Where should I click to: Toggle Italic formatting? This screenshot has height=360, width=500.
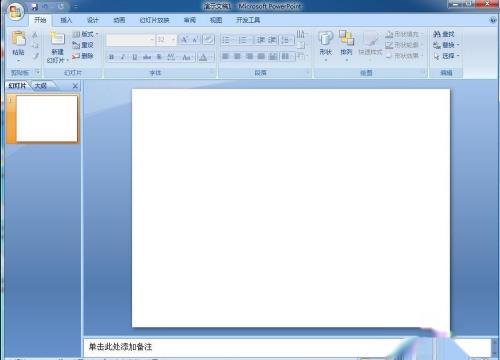[123, 57]
